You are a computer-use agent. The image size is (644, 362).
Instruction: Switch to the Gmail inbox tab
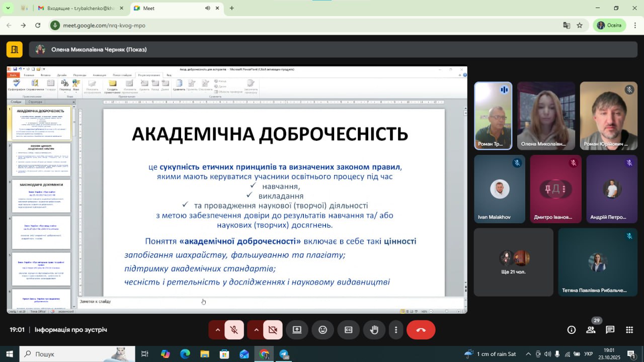click(79, 8)
